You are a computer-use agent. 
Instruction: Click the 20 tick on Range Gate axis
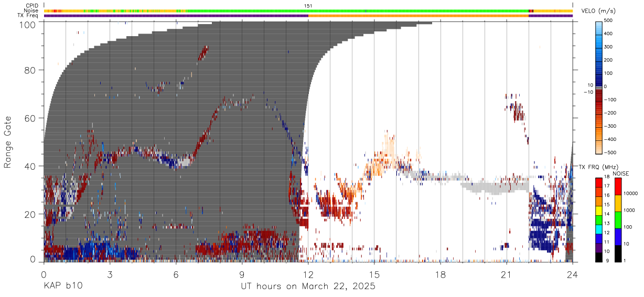click(x=30, y=214)
